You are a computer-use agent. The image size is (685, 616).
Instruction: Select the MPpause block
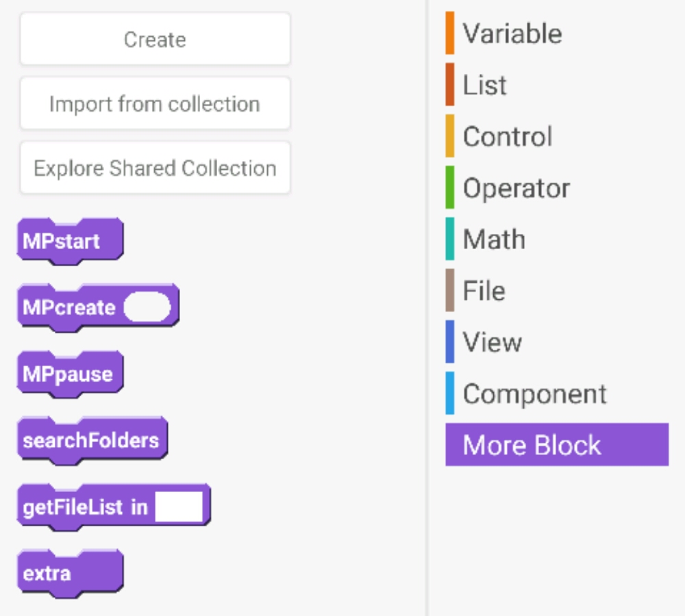(67, 374)
